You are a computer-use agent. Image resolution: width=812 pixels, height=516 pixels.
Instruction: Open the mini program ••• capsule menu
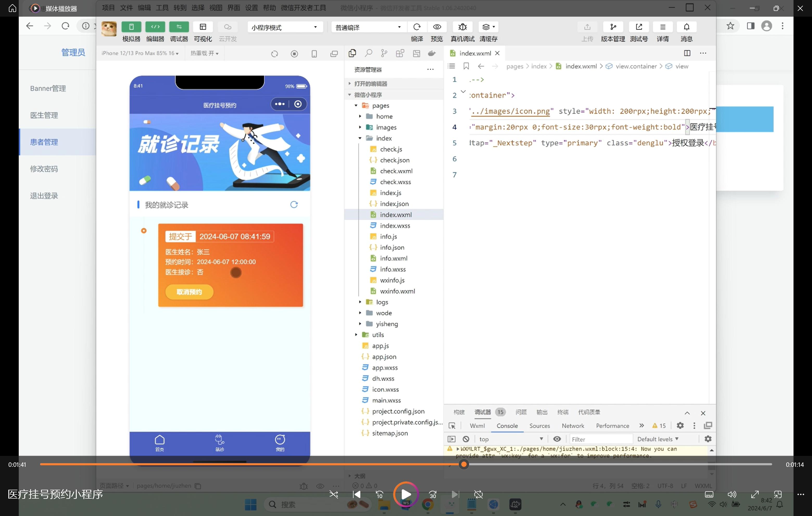point(280,104)
